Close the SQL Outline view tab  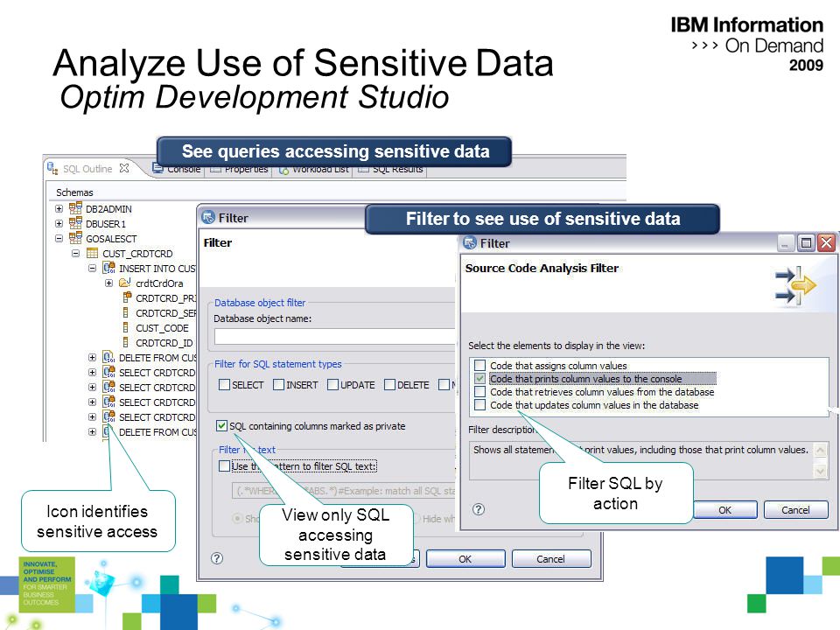124,168
